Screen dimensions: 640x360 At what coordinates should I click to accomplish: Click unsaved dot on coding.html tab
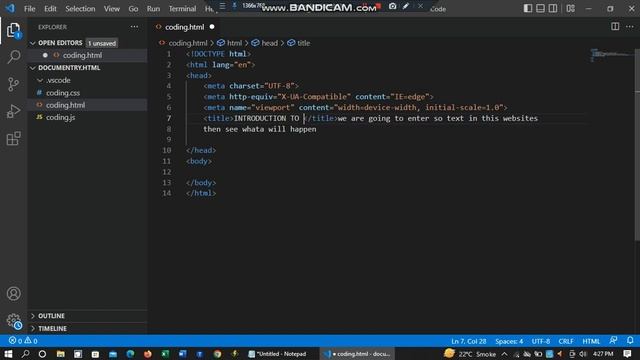212,27
